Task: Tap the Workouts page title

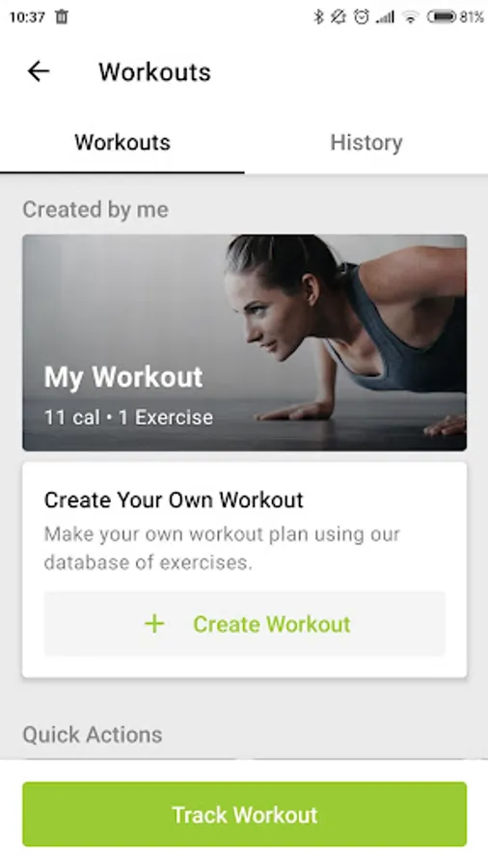Action: pyautogui.click(x=155, y=72)
